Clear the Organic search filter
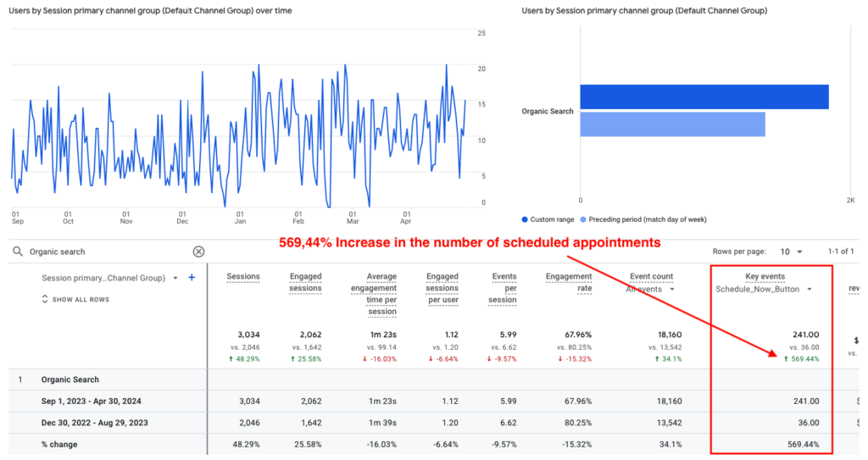868x460 pixels. tap(198, 252)
